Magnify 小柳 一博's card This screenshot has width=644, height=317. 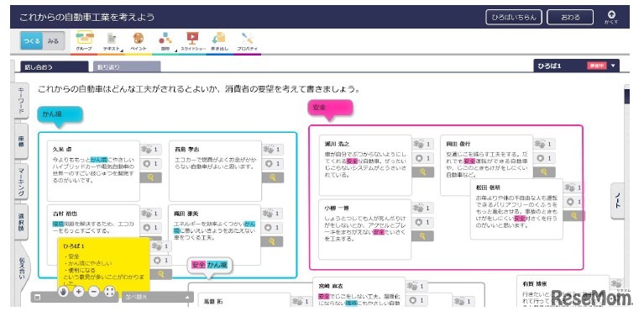point(422,236)
